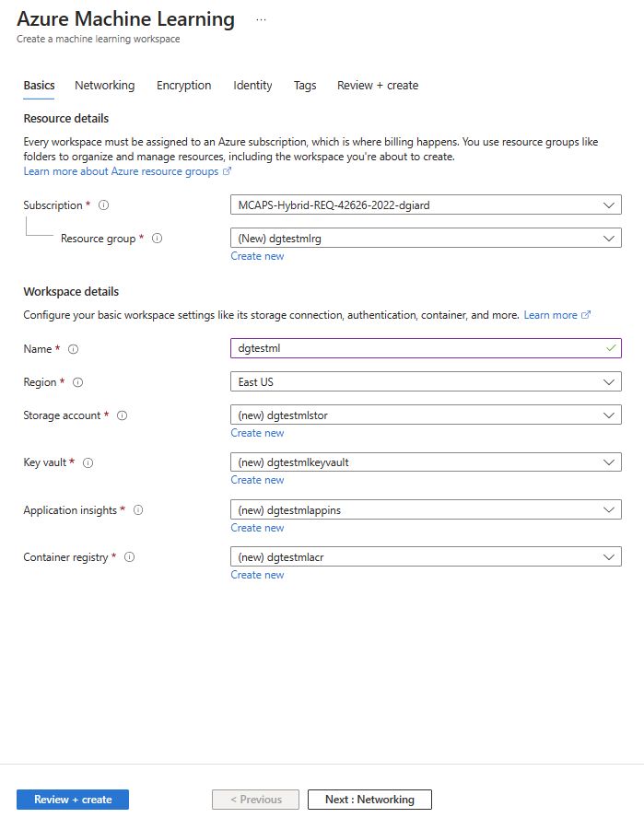This screenshot has height=818, width=644.
Task: Open Learn more about Azure resource groups
Action: 121,171
